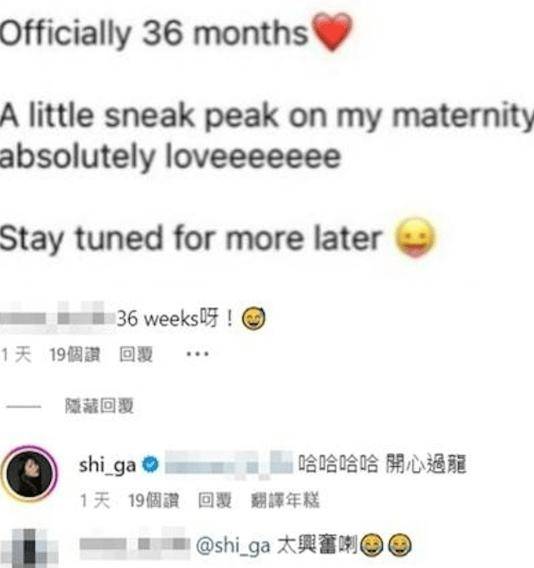534x568 pixels.
Task: Click the sweat-smile emoji in 36 weeks comment
Action: tap(254, 318)
